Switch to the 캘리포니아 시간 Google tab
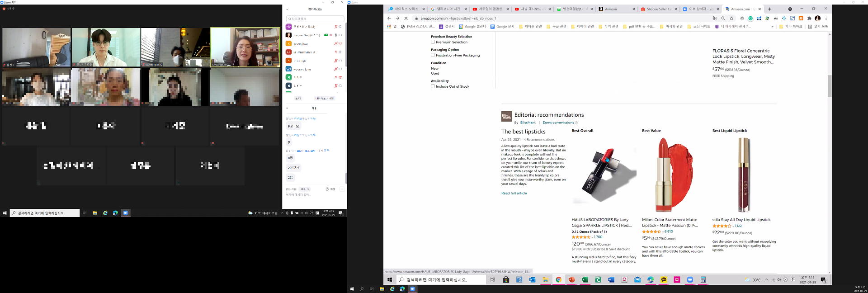The image size is (868, 293). click(448, 9)
